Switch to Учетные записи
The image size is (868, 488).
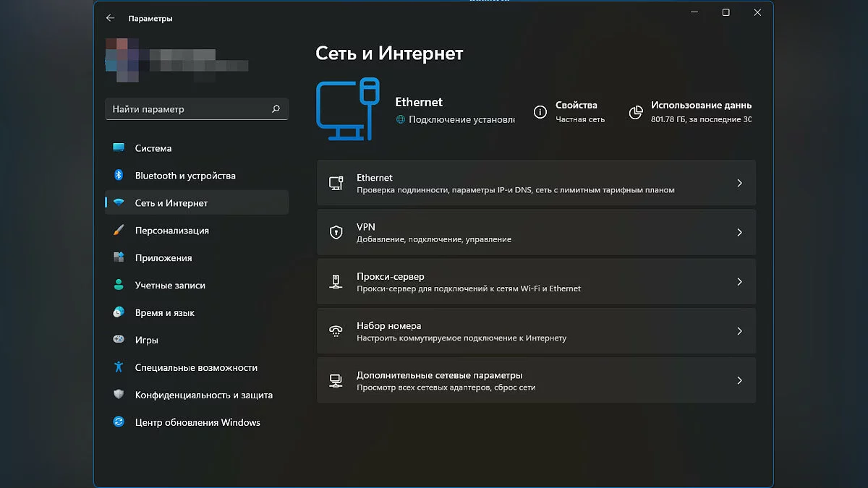click(197, 286)
